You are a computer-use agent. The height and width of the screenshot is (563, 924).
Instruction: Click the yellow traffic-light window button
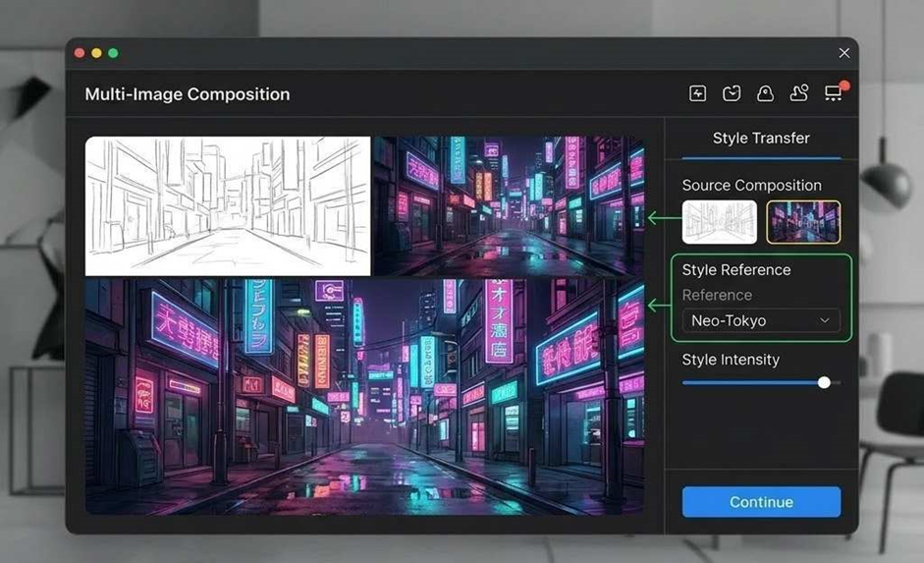[96, 53]
